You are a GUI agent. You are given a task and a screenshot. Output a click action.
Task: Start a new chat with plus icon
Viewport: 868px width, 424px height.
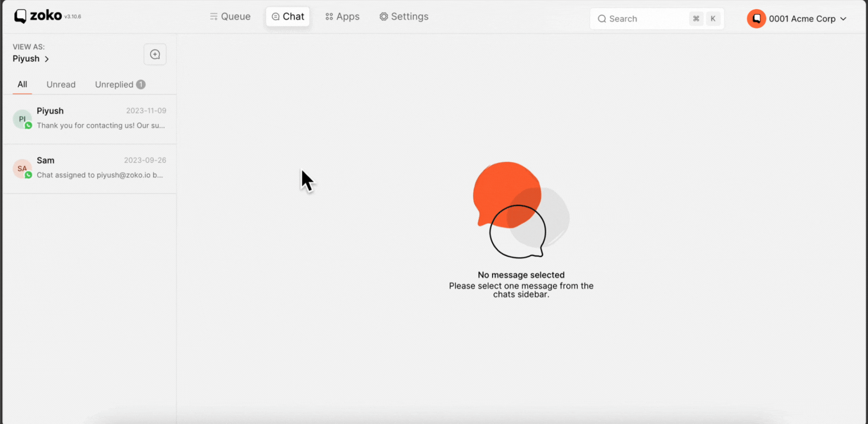[x=155, y=55]
